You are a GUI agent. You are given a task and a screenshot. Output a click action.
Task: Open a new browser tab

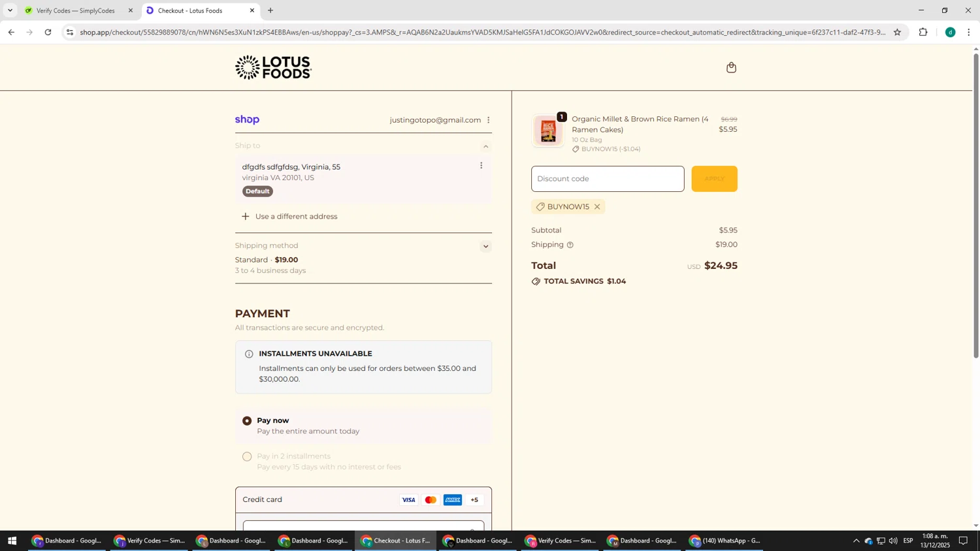click(x=270, y=10)
